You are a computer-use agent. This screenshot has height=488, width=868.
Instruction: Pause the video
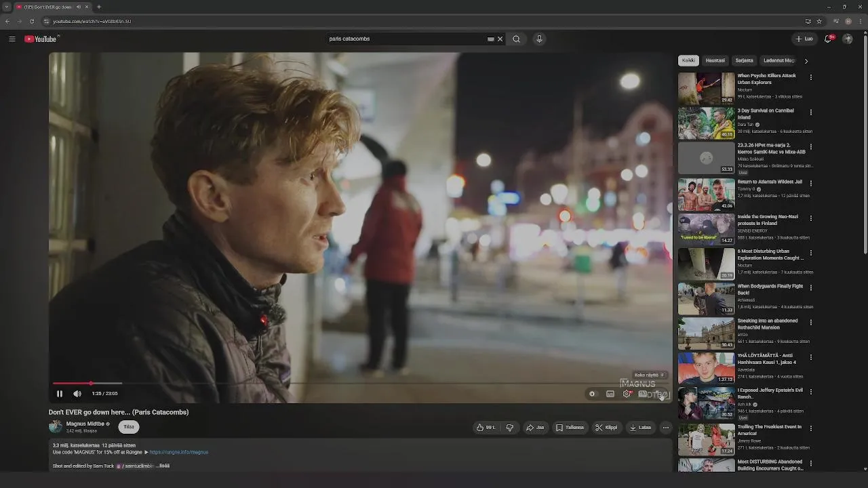[59, 394]
